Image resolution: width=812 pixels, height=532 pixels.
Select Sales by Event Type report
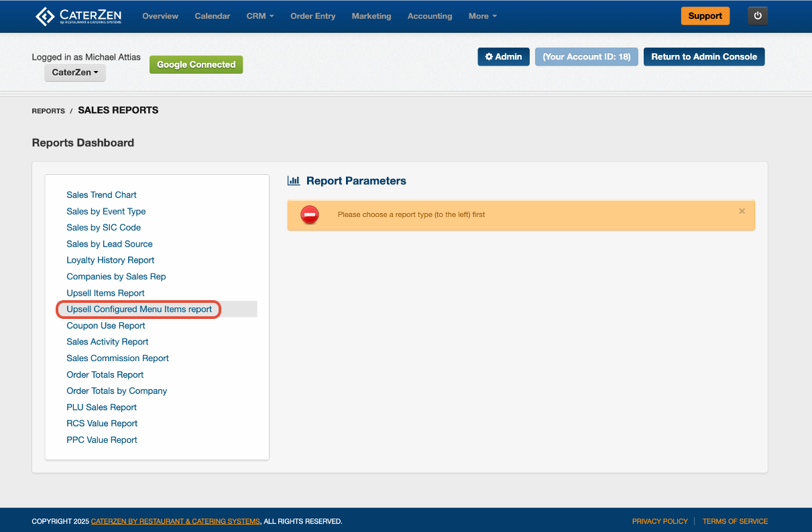click(x=106, y=211)
